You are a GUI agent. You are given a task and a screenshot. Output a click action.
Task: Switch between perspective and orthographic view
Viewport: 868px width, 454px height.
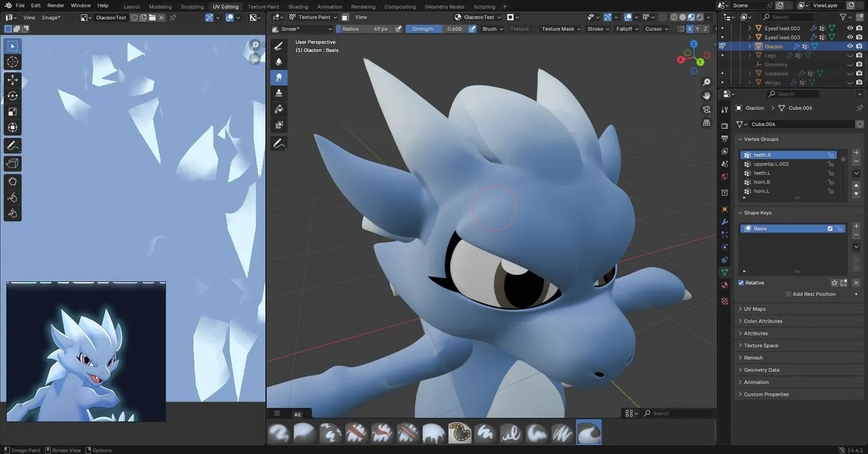point(707,123)
